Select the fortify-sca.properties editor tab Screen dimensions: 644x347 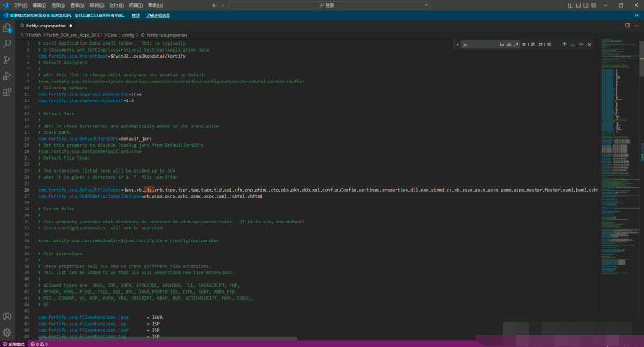tap(46, 26)
